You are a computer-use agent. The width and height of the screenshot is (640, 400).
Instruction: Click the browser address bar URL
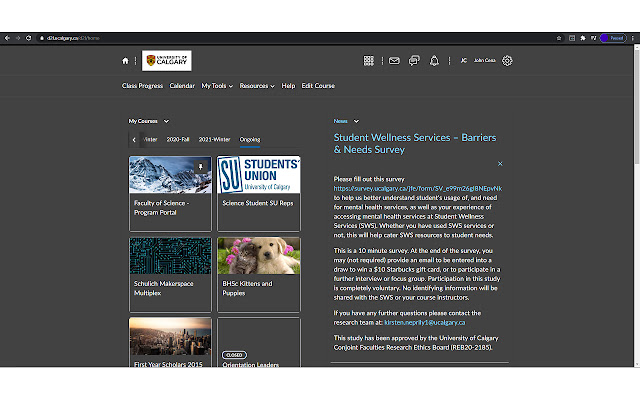click(73, 38)
